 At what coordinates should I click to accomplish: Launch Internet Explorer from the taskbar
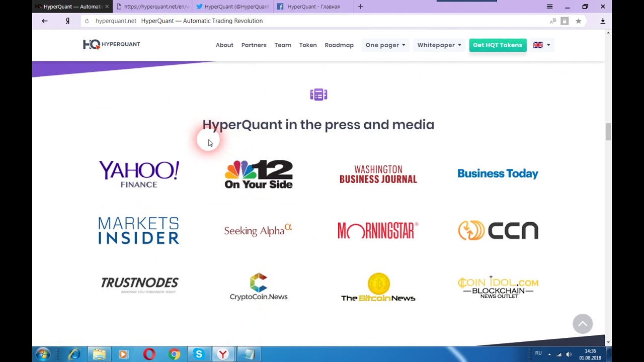point(74,354)
